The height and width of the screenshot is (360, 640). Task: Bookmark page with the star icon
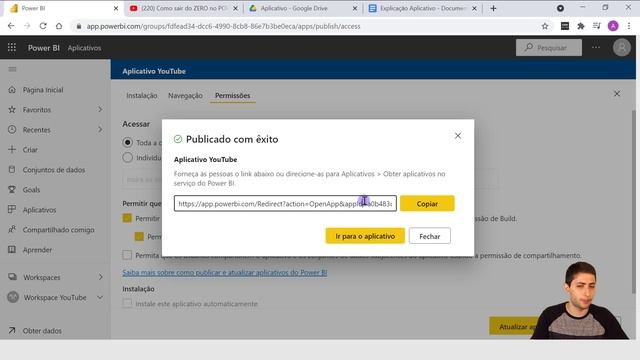544,26
